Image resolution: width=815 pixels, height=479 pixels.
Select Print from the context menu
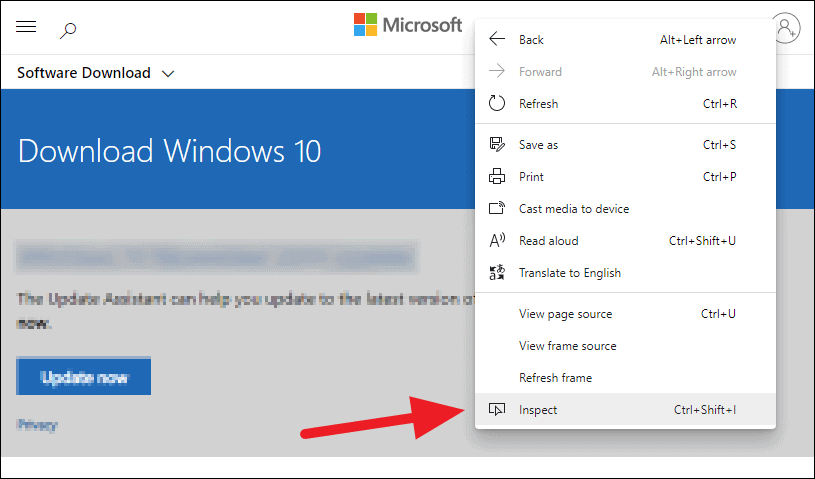625,177
